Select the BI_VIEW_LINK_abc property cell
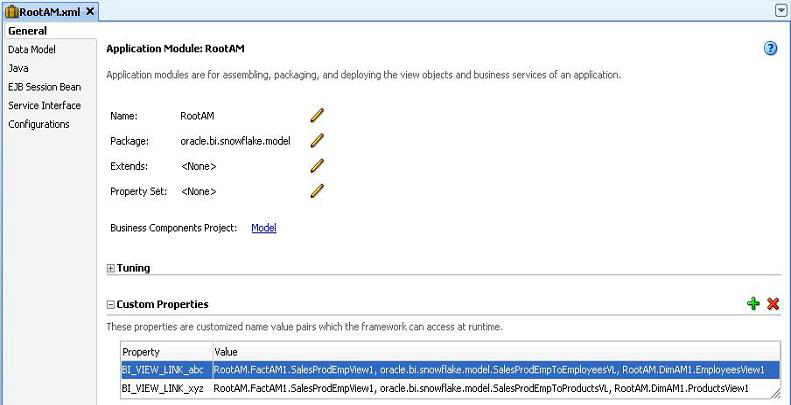791x405 pixels. click(166, 370)
